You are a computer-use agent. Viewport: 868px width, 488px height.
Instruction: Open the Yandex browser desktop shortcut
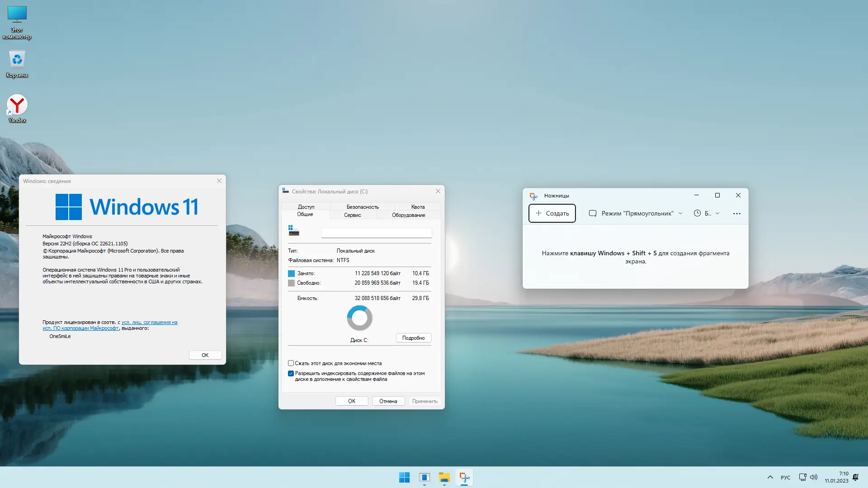tap(17, 105)
